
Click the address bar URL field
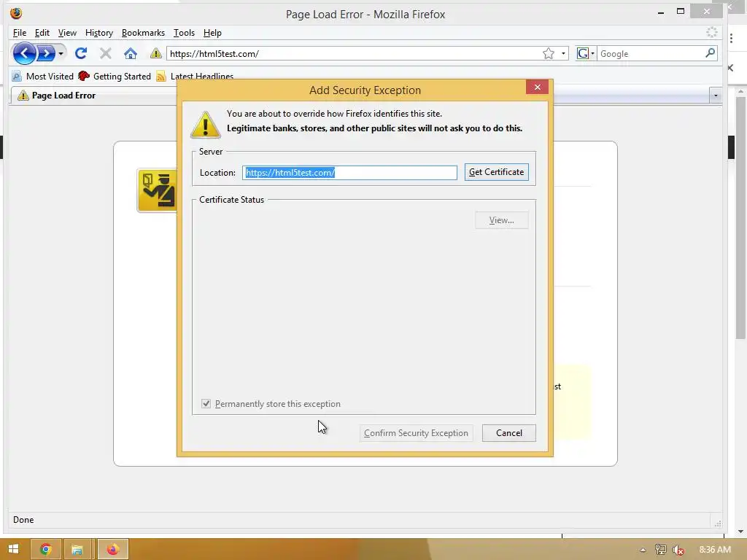[354, 53]
